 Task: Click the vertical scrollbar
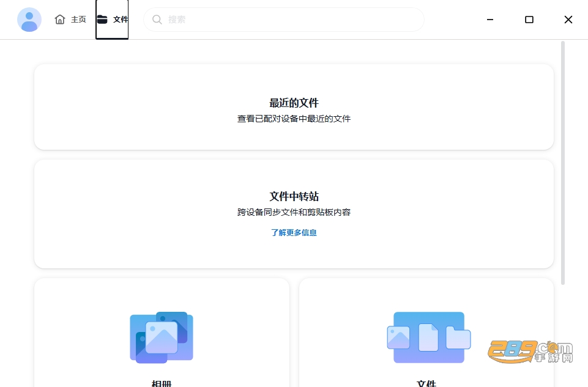coord(563,163)
